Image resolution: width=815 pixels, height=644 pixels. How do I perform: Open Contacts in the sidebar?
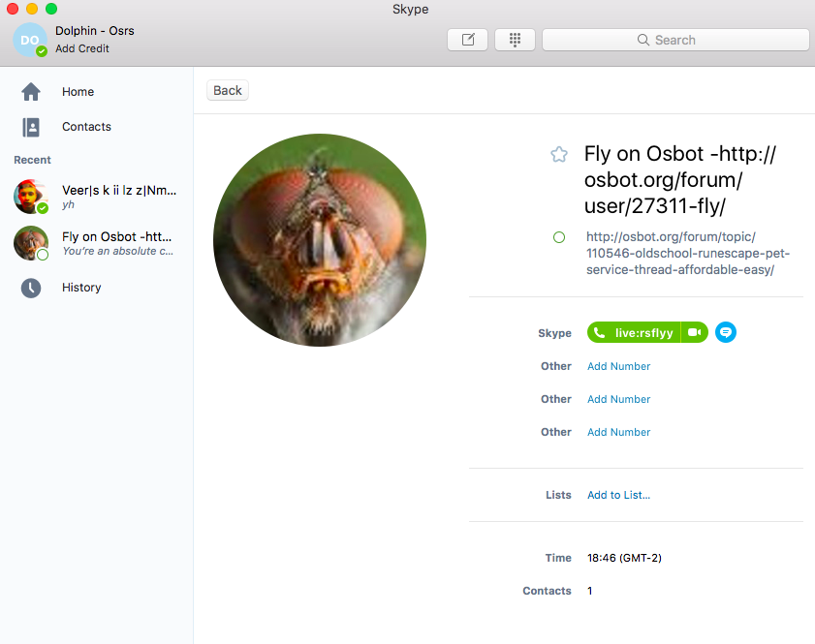click(86, 127)
